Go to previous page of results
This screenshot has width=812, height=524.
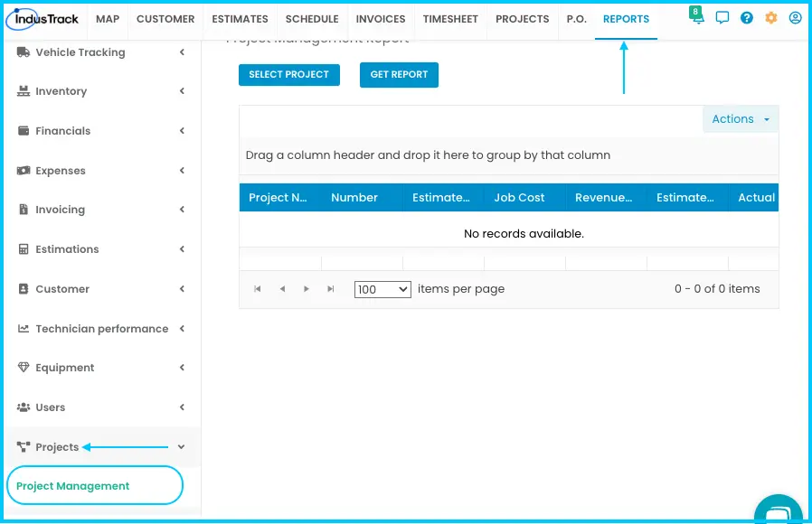(282, 288)
